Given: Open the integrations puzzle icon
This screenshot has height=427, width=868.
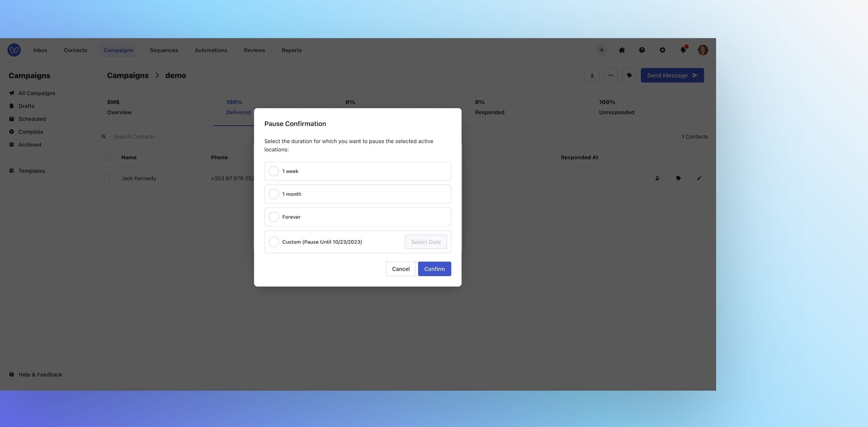Looking at the screenshot, I should coord(622,50).
